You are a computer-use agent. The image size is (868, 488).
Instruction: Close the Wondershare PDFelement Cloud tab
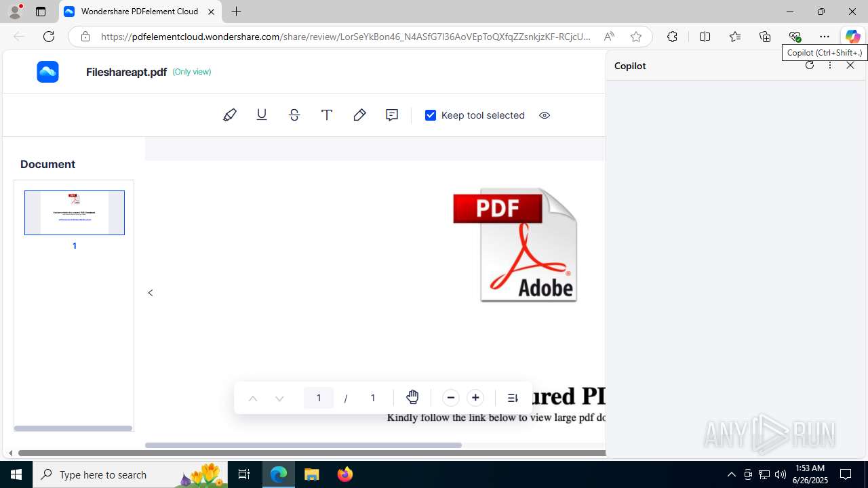click(x=211, y=12)
